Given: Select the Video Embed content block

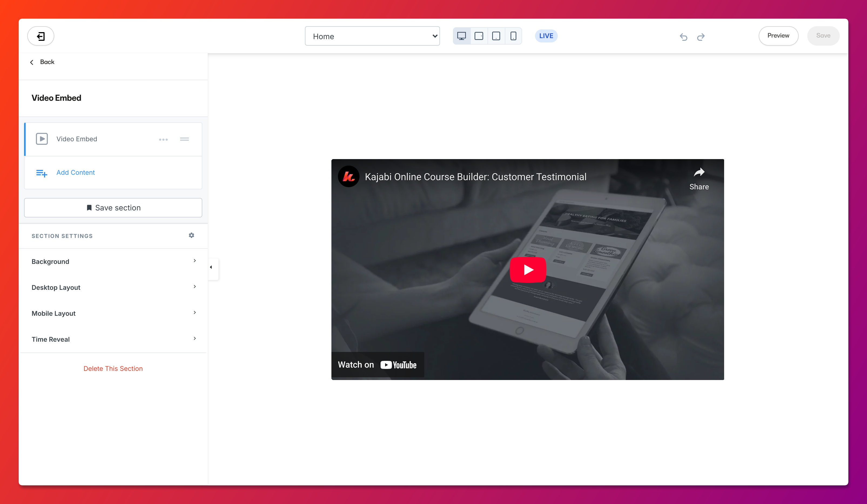Looking at the screenshot, I should (113, 139).
